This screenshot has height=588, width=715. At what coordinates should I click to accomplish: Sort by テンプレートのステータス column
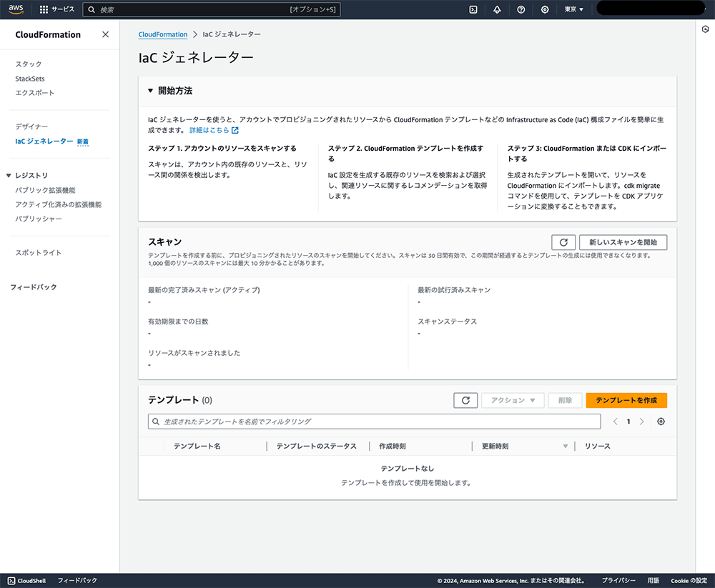pos(317,447)
